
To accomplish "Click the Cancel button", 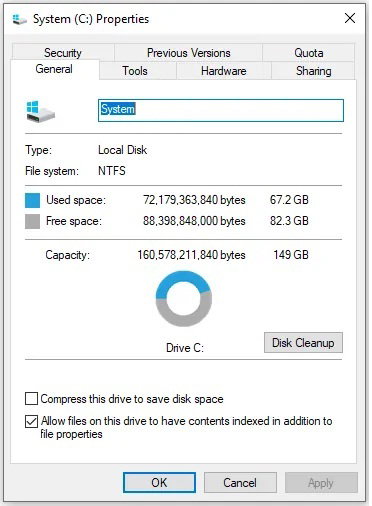I will click(240, 482).
